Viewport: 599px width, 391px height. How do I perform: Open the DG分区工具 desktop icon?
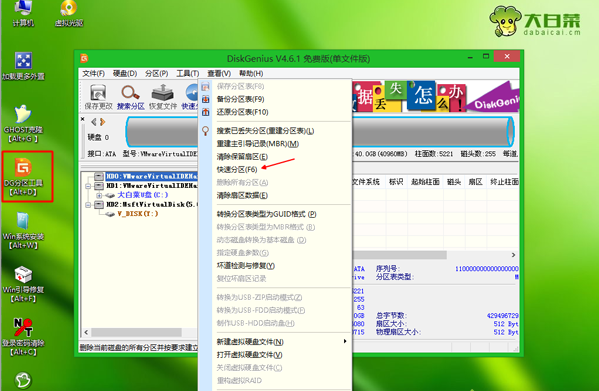[x=23, y=176]
